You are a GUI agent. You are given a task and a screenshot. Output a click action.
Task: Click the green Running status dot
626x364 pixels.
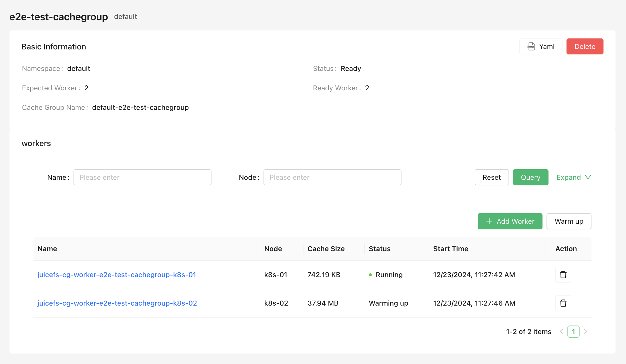pos(370,275)
